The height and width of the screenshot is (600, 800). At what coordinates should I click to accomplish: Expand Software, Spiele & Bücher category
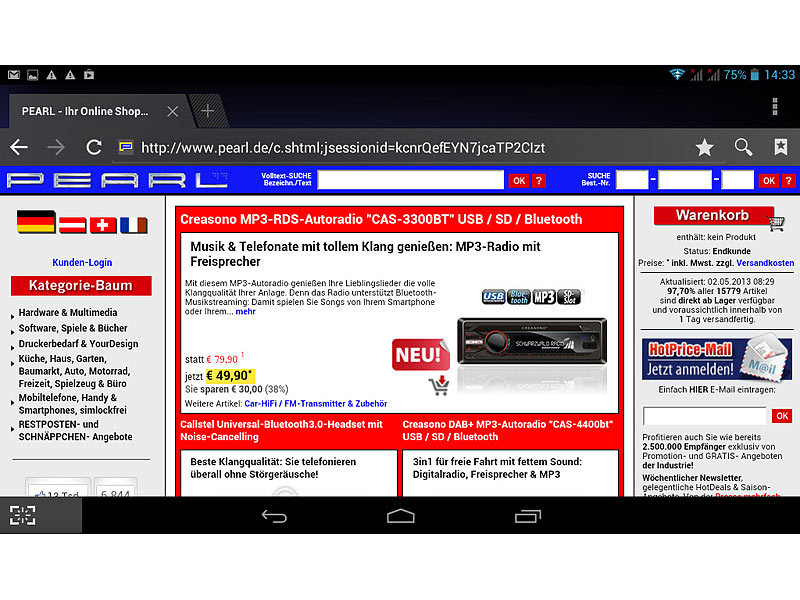pos(73,328)
